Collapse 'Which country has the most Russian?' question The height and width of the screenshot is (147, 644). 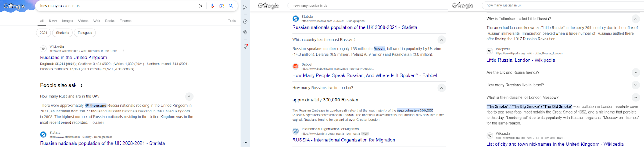pos(442,40)
